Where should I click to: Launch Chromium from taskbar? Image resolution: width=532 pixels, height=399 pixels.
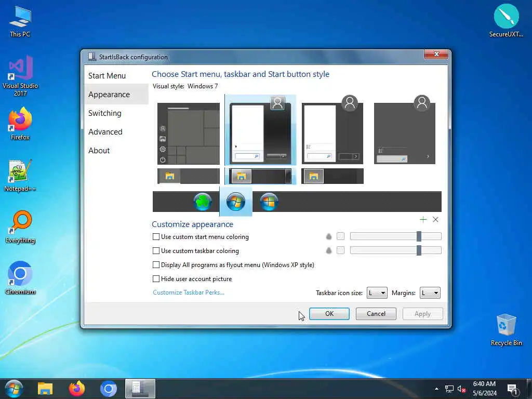click(108, 389)
